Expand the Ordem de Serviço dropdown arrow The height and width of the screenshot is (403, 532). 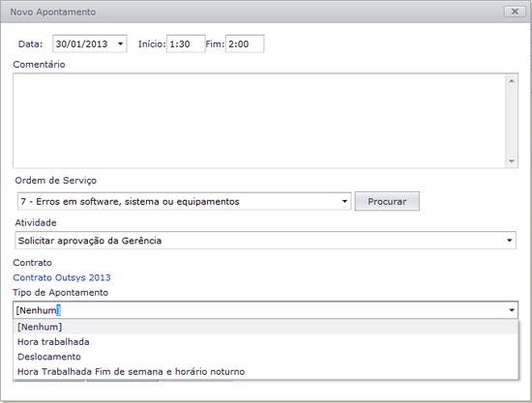pos(344,201)
